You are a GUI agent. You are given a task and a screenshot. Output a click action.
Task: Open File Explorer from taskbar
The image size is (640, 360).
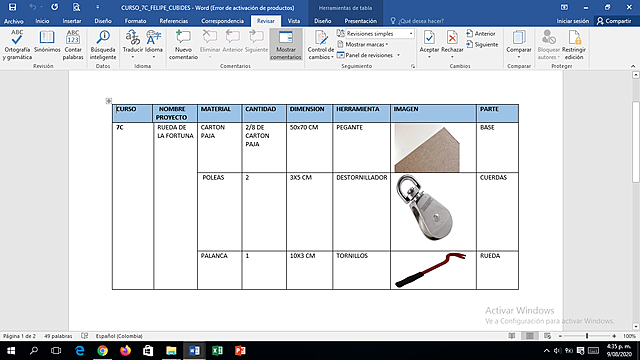171,351
